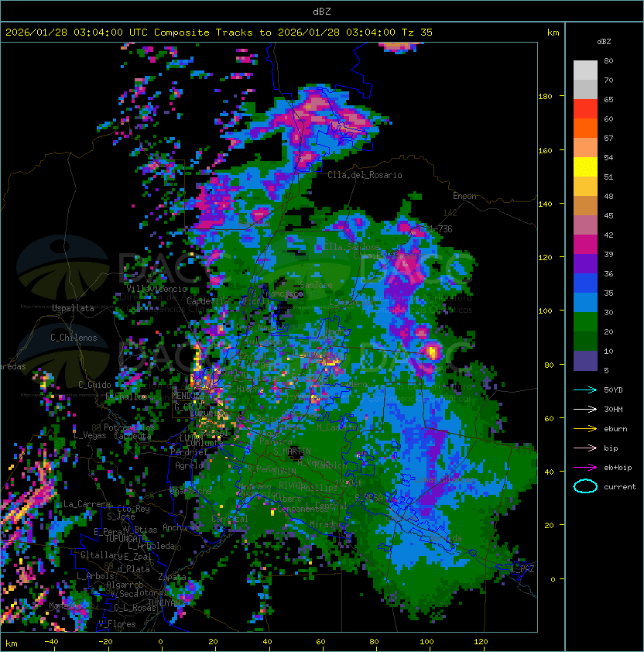Click the 'eb+bip' legend label

click(618, 468)
